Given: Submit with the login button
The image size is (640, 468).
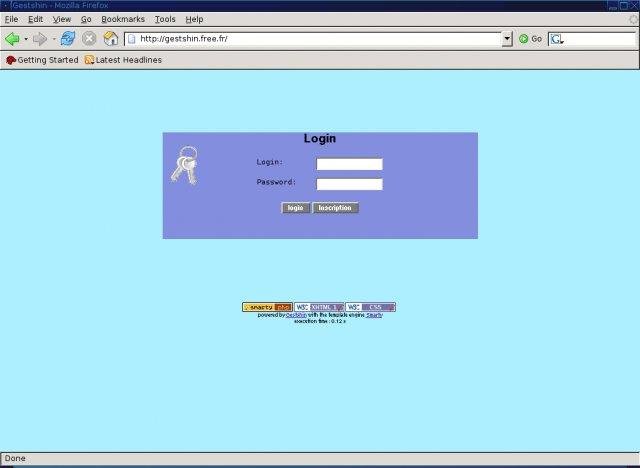Looking at the screenshot, I should click(x=296, y=208).
